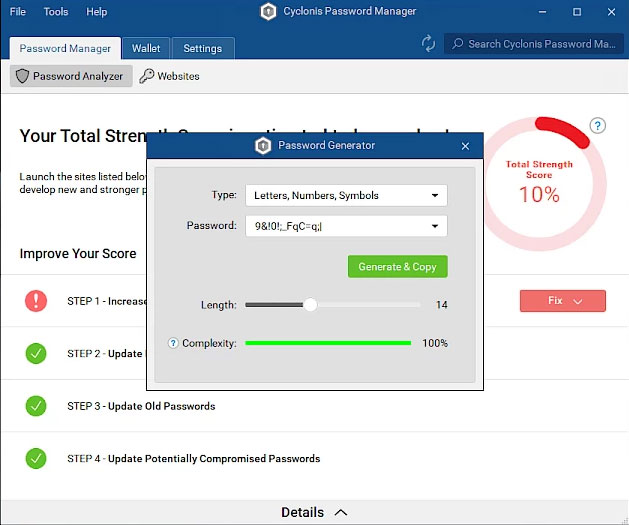Open the help question mark near score ring

point(597,126)
